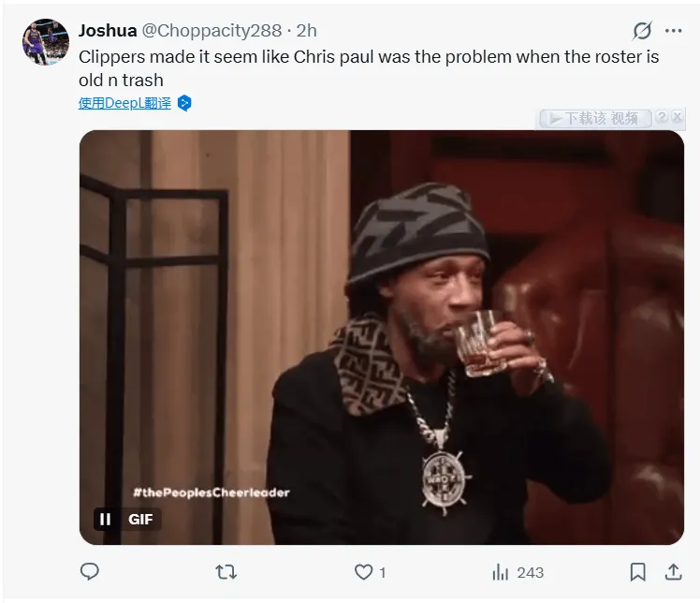Repost this tweet with the retweet icon
Screen dimensions: 700x603
point(226,571)
